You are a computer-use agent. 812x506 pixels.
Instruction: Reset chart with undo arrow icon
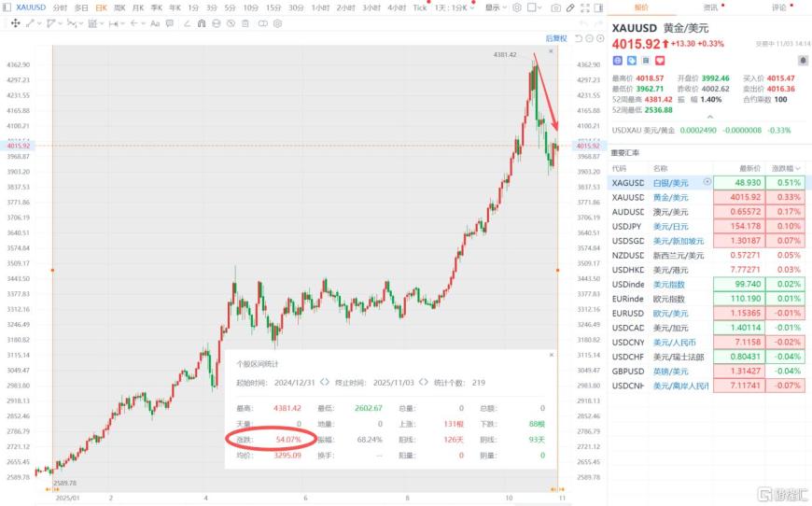point(579,38)
